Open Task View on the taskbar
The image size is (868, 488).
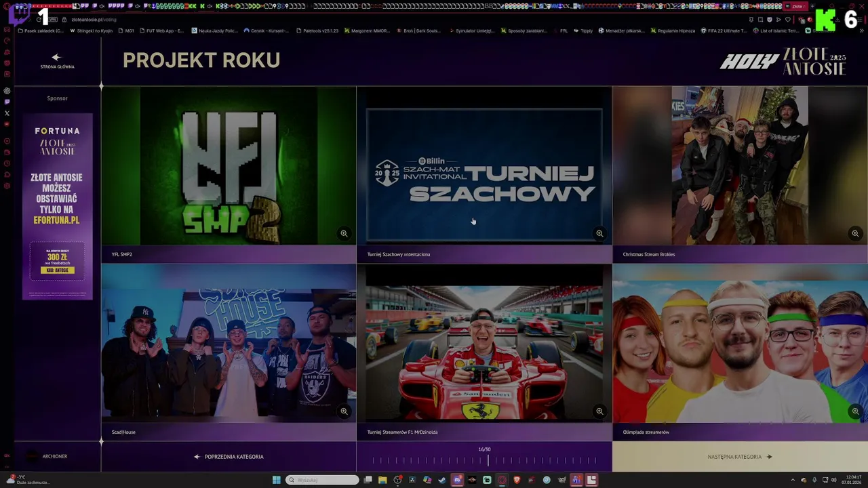pos(368,480)
